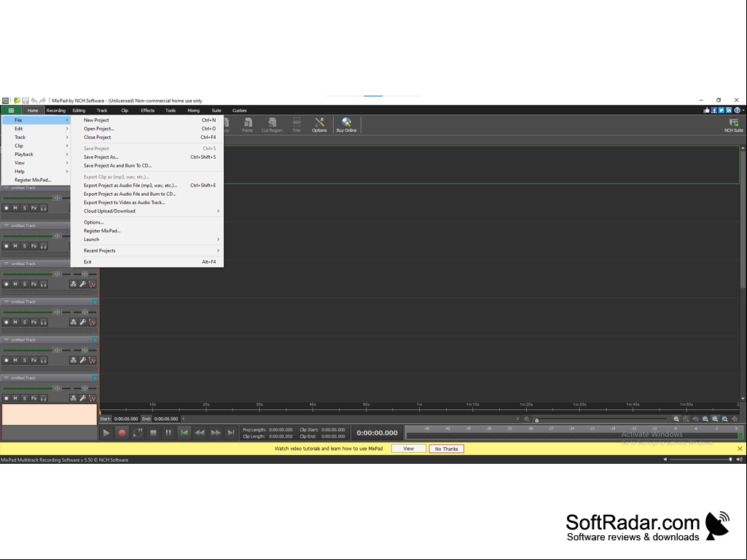Mute the second track with the M button
This screenshot has width=747, height=560.
(x=15, y=246)
